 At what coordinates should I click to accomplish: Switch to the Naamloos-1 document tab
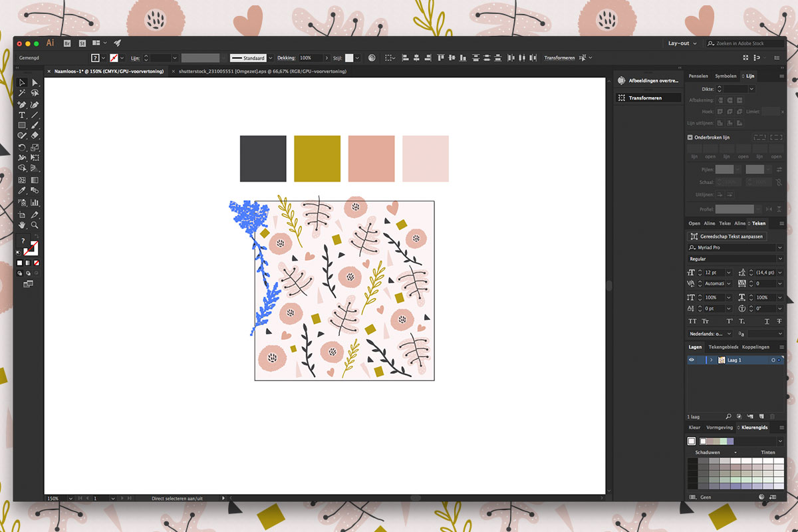[x=108, y=71]
